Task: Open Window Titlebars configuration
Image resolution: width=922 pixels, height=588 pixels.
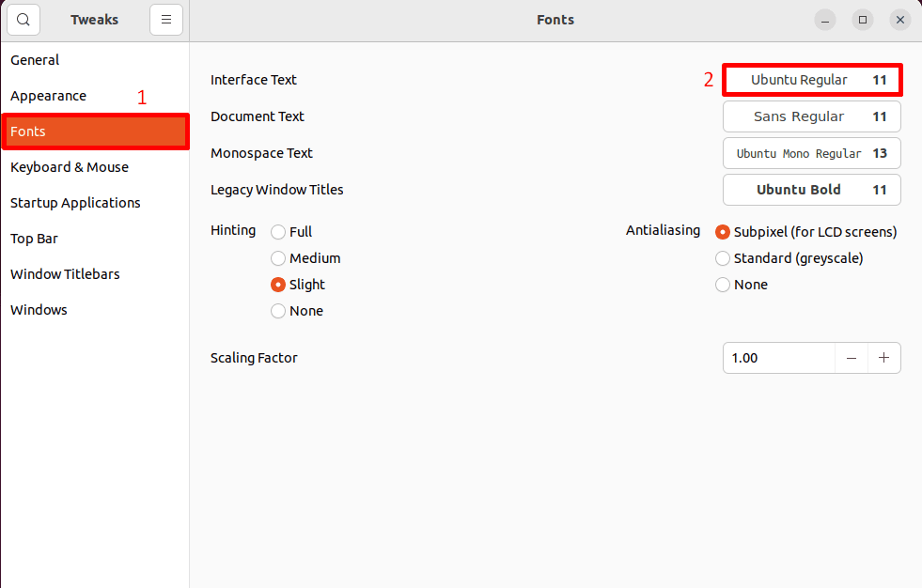Action: pos(65,273)
